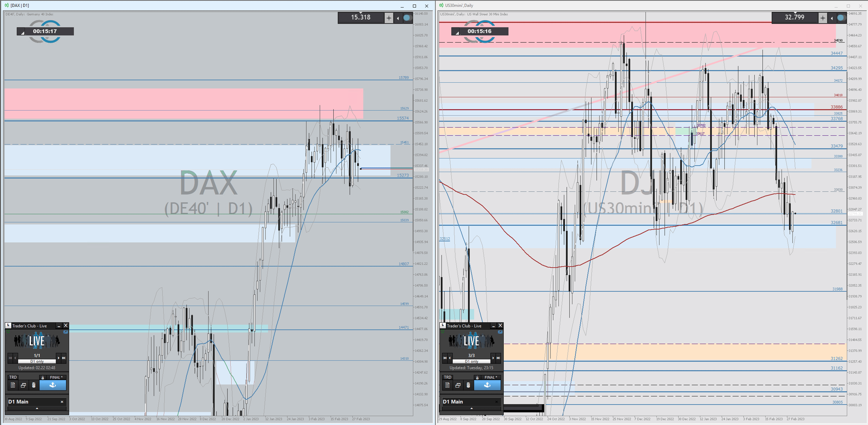Click the '32512' price label link on the US30mini chart
This screenshot has width=868, height=425.
click(445, 239)
